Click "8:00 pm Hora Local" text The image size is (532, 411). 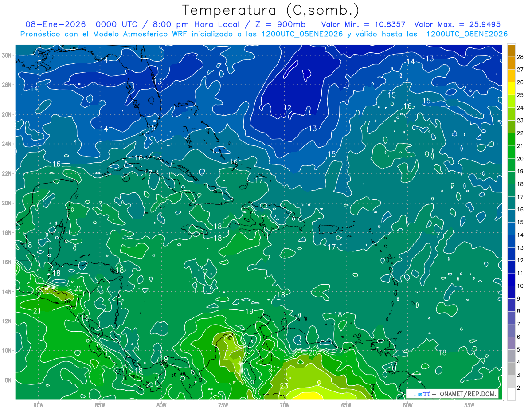197,24
